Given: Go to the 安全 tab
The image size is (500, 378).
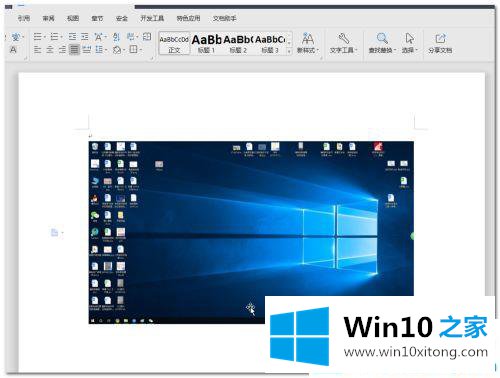Looking at the screenshot, I should click(x=122, y=18).
